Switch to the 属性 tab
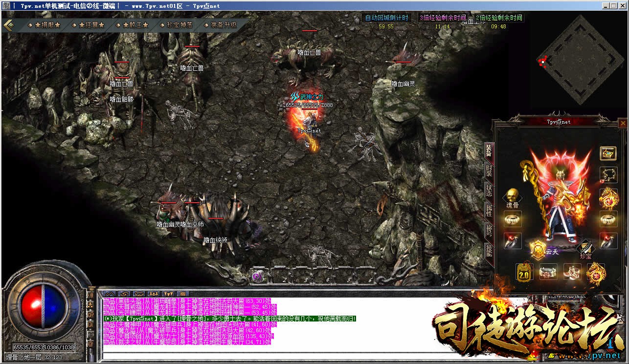 pyautogui.click(x=489, y=211)
